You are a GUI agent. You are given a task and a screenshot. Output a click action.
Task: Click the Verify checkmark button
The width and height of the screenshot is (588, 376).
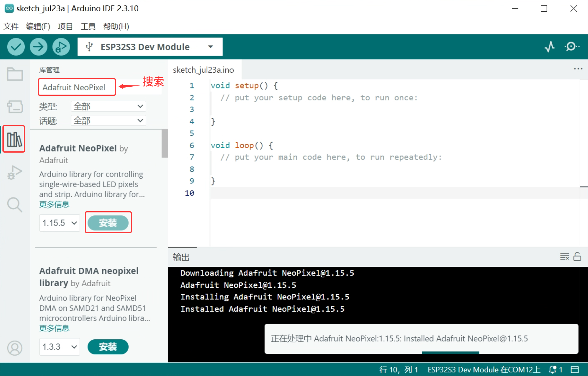click(x=16, y=47)
